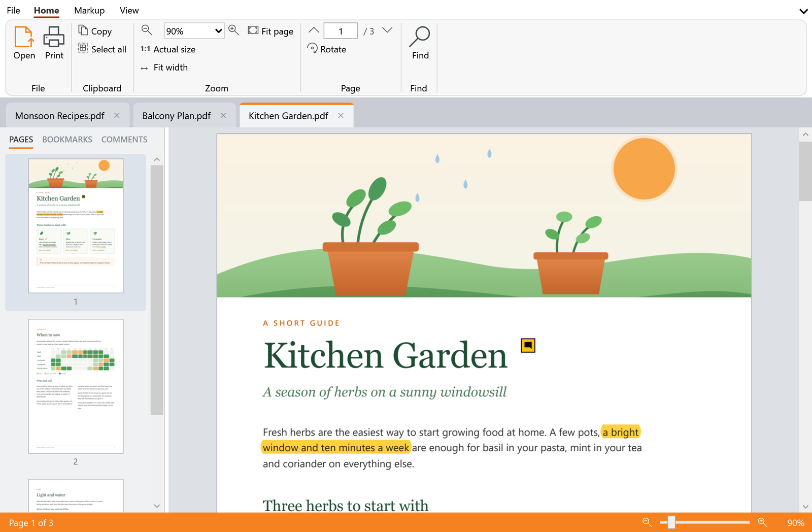Rotate the page
Screen dimensions: 812x532
[327, 49]
